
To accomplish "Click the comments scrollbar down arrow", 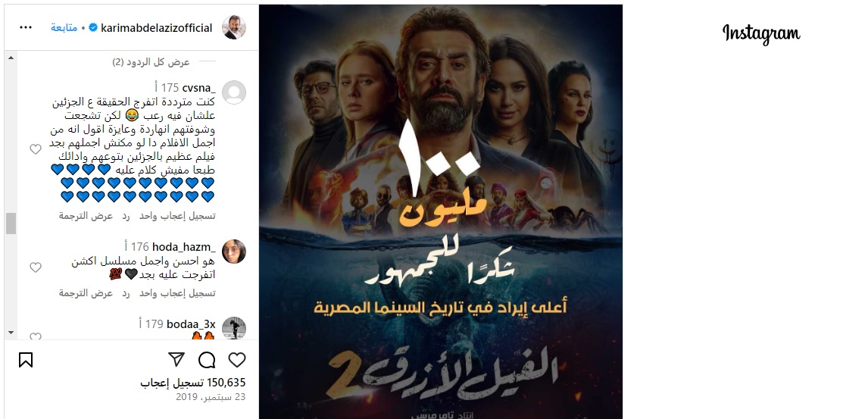I will (x=11, y=333).
